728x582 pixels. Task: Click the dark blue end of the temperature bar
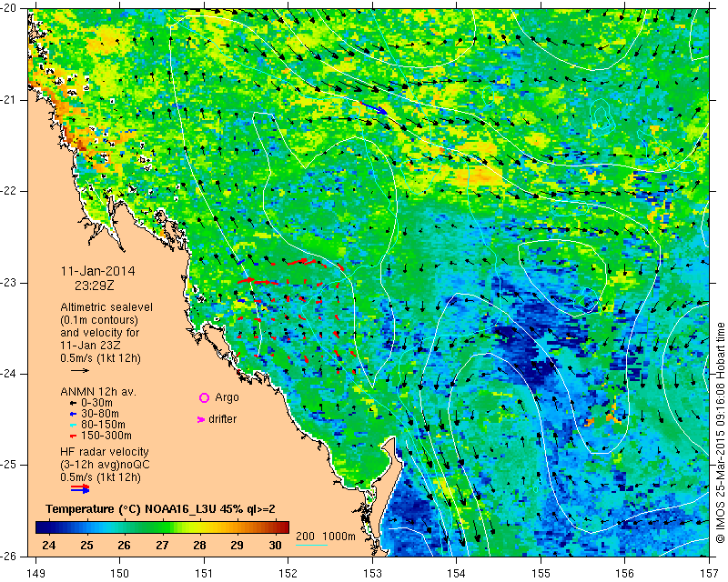pos(42,527)
